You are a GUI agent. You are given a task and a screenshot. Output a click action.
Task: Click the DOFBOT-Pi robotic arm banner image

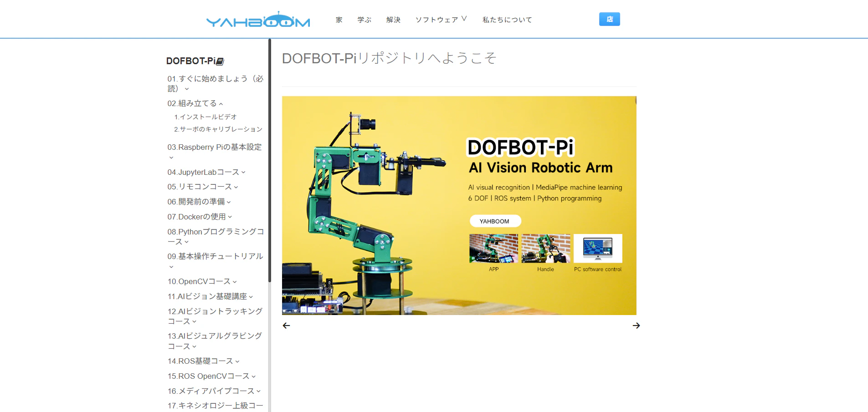(x=459, y=205)
